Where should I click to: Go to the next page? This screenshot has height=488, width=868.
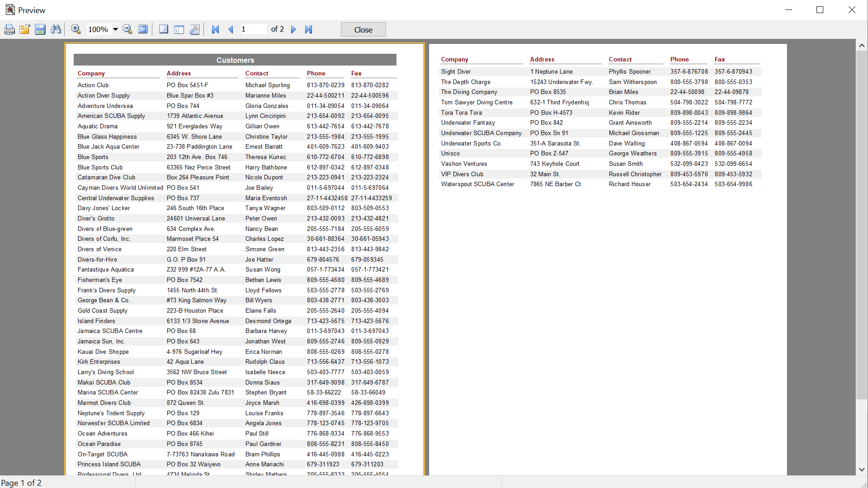coord(293,29)
